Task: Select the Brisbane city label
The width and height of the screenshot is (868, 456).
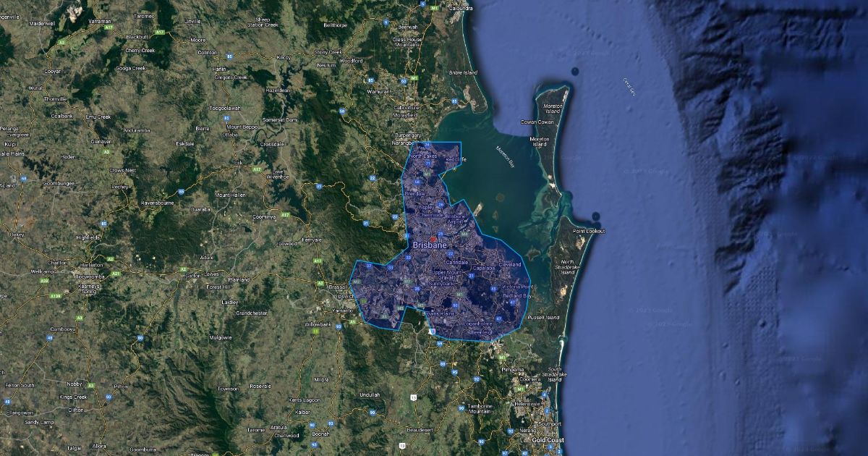Action: [x=430, y=246]
